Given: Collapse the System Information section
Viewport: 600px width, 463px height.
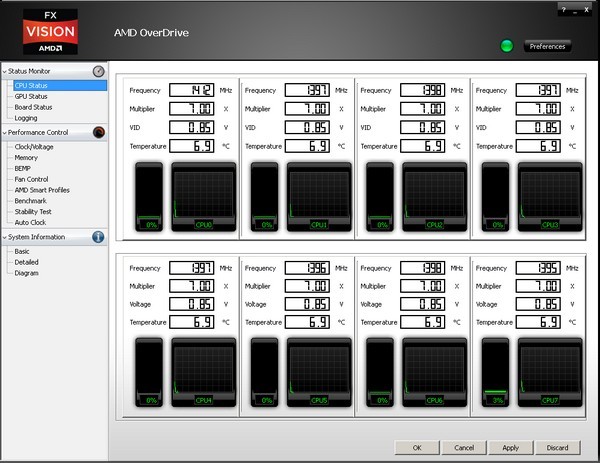Looking at the screenshot, I should click(5, 238).
